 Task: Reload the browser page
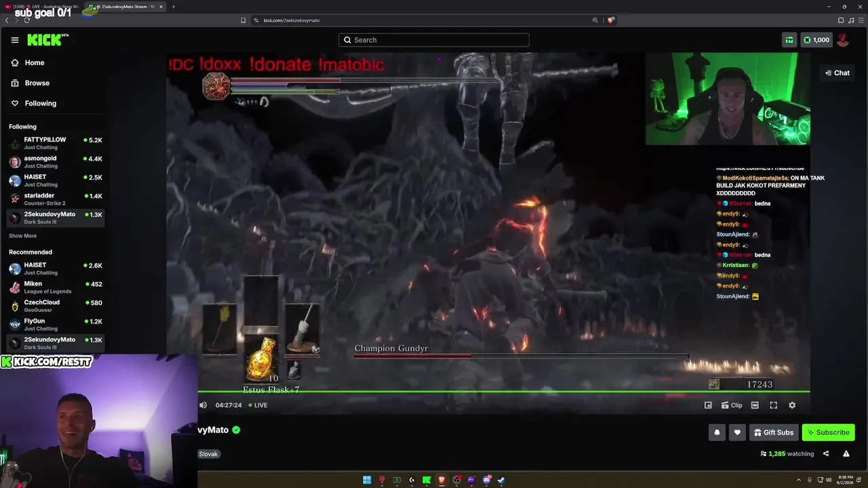[x=27, y=20]
